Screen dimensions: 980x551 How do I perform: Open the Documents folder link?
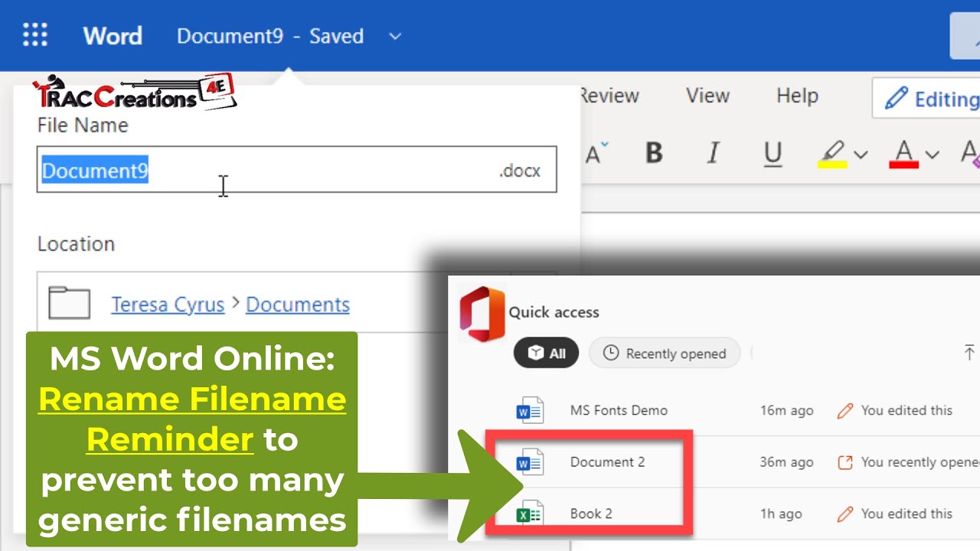click(x=298, y=304)
